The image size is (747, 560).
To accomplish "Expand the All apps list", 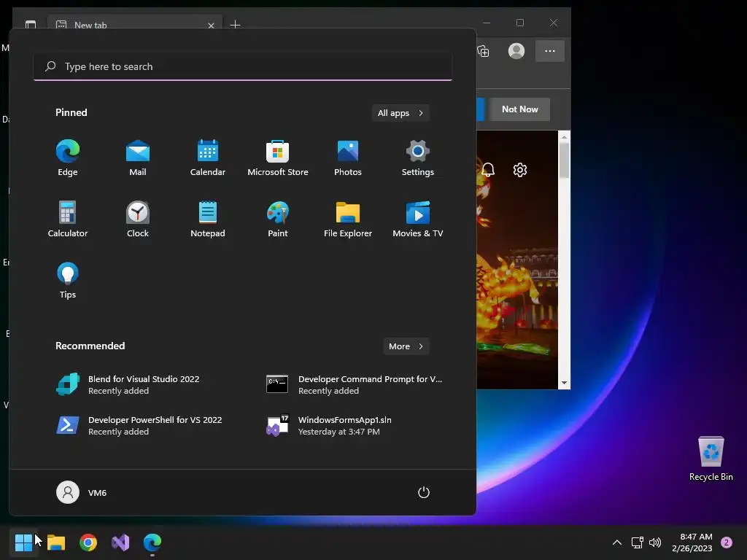I will pyautogui.click(x=400, y=113).
